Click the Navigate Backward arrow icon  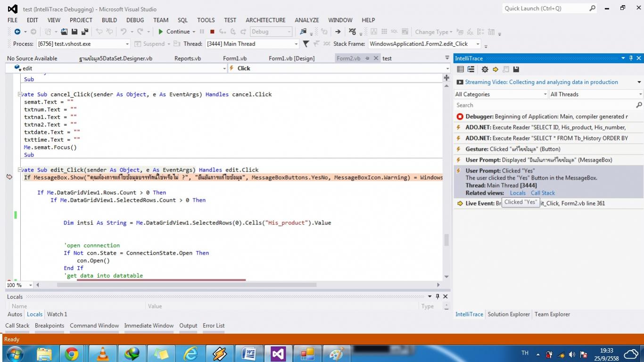(x=17, y=32)
